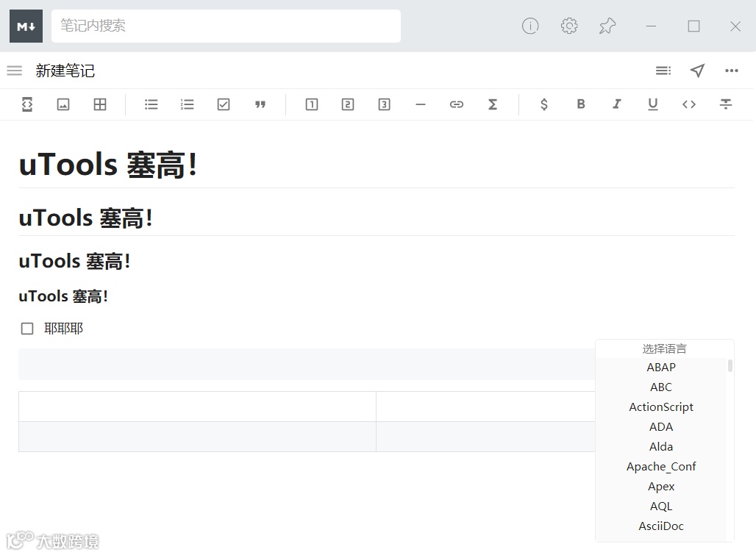Toggle strikethrough formatting
756x555 pixels.
(726, 104)
